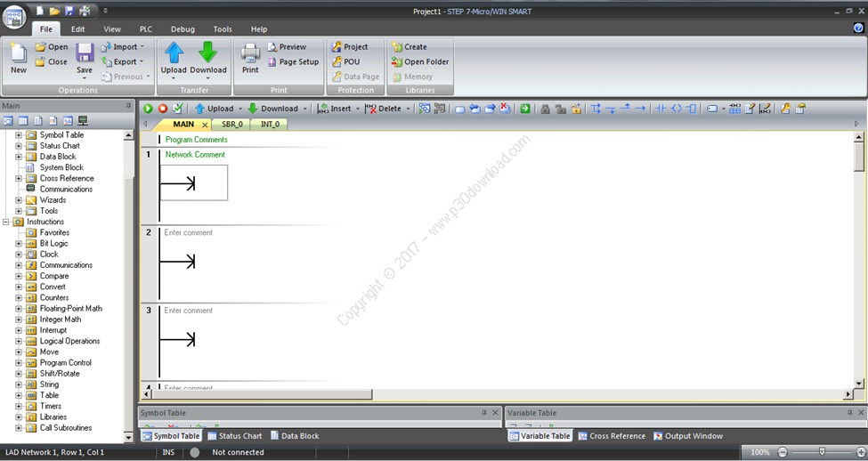Click the Insert Branch Down line icon

[x=596, y=109]
